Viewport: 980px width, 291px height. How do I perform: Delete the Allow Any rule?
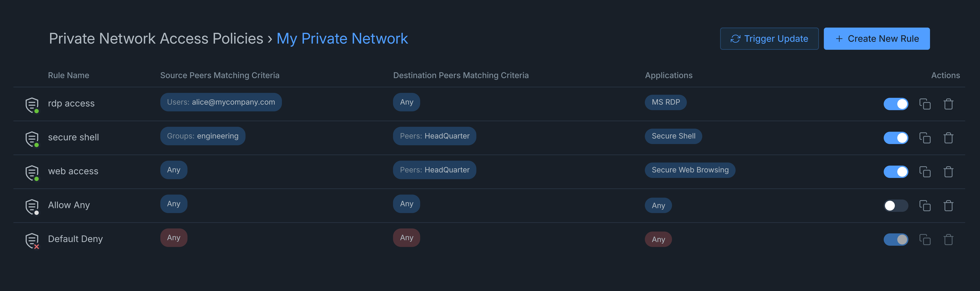[x=948, y=206]
